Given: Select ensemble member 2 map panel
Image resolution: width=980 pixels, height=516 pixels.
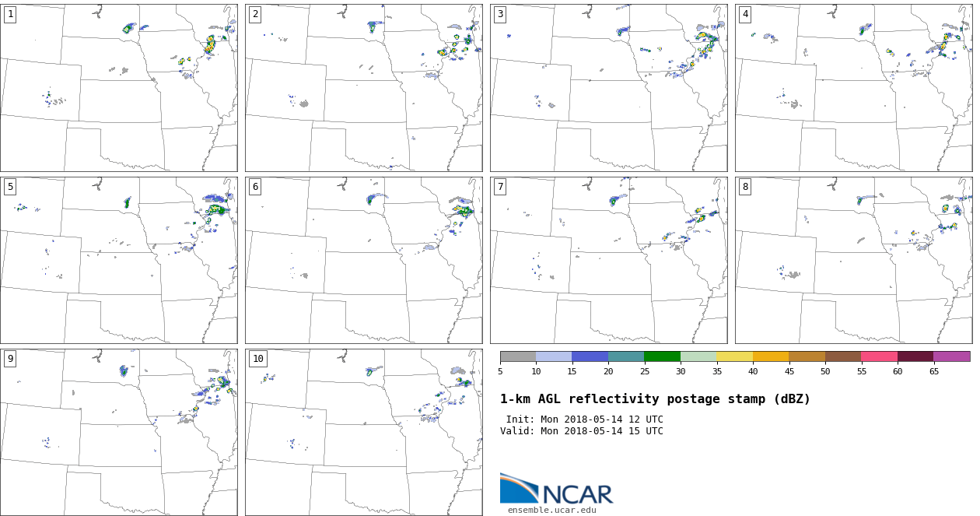Looking at the screenshot, I should (363, 88).
